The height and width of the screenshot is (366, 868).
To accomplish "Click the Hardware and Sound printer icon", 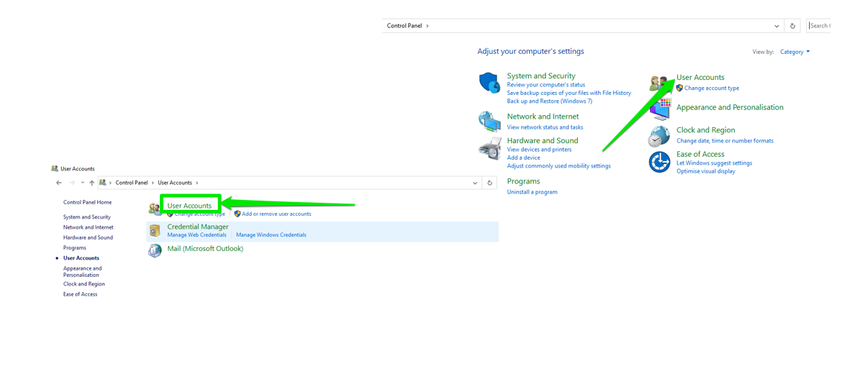I will click(490, 148).
